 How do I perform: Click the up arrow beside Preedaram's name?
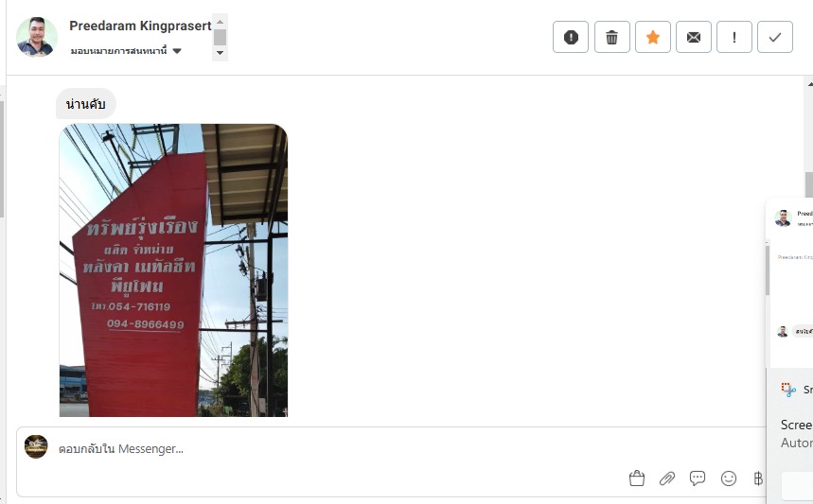click(x=220, y=22)
